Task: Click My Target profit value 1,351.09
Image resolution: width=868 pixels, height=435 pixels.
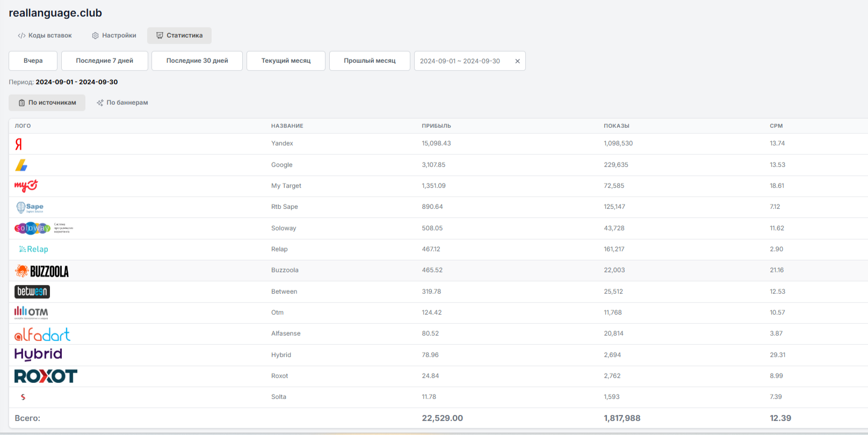Action: click(433, 186)
